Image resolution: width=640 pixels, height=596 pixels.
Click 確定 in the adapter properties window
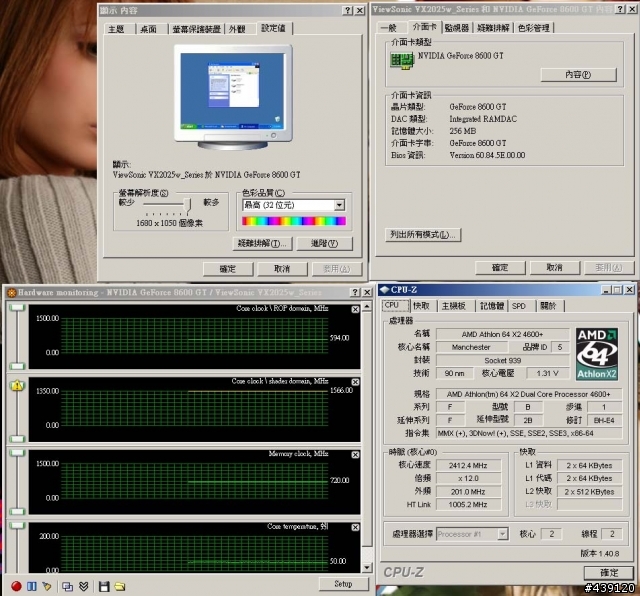(x=500, y=268)
